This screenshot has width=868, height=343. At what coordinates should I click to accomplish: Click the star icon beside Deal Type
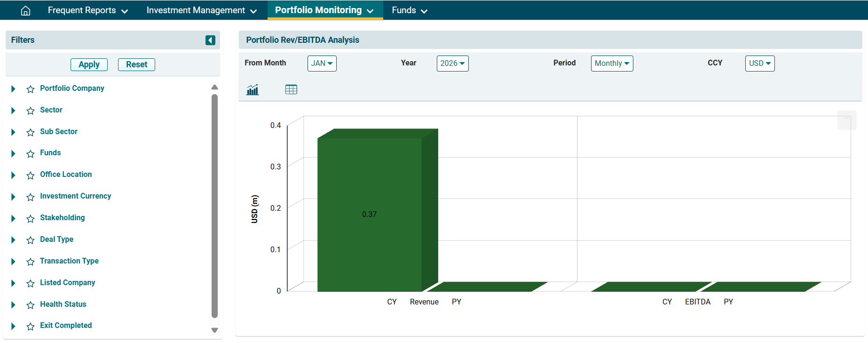(31, 240)
